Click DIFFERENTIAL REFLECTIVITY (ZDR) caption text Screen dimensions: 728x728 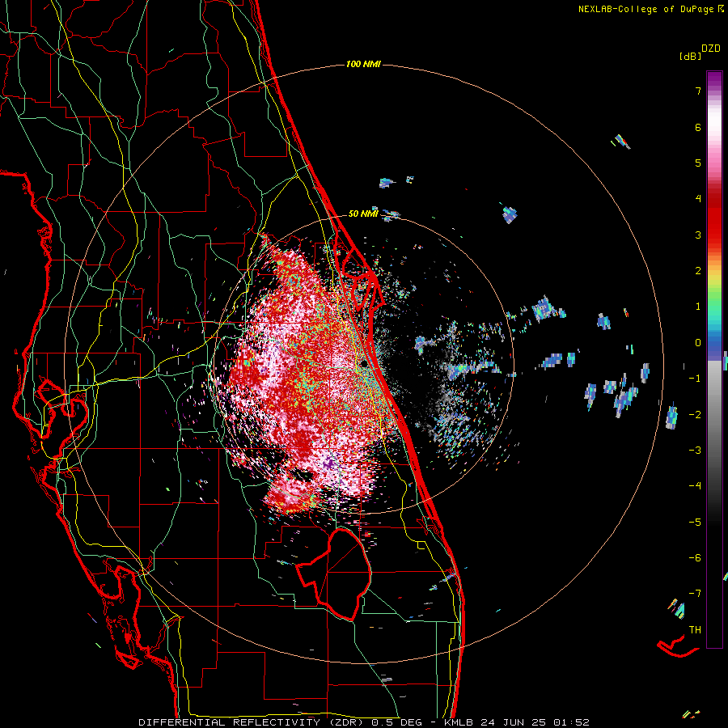click(252, 722)
